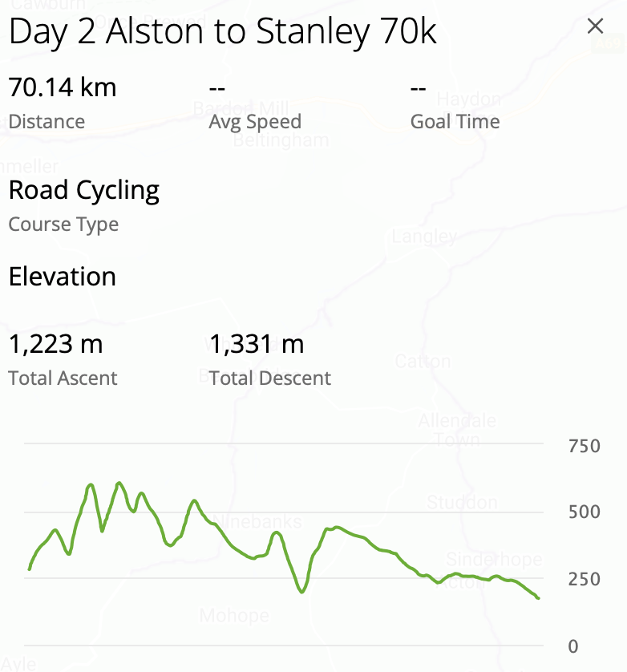Click the 500 elevation axis label
The height and width of the screenshot is (672, 627).
584,512
